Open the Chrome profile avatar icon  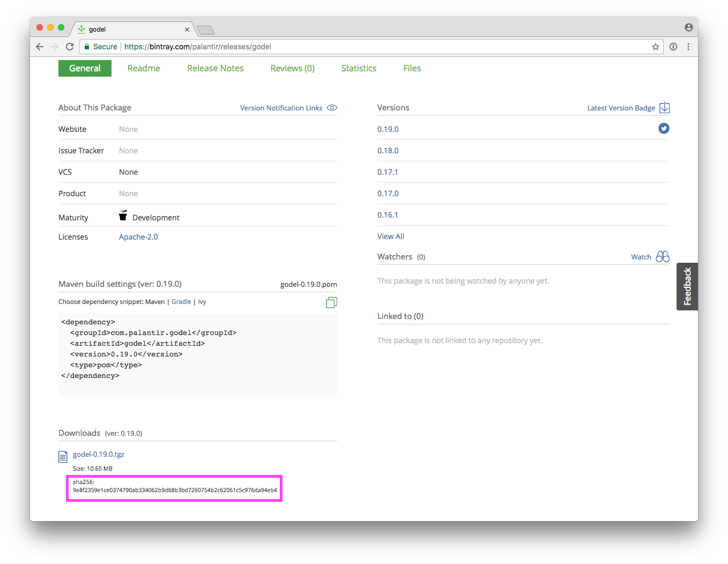click(x=688, y=27)
